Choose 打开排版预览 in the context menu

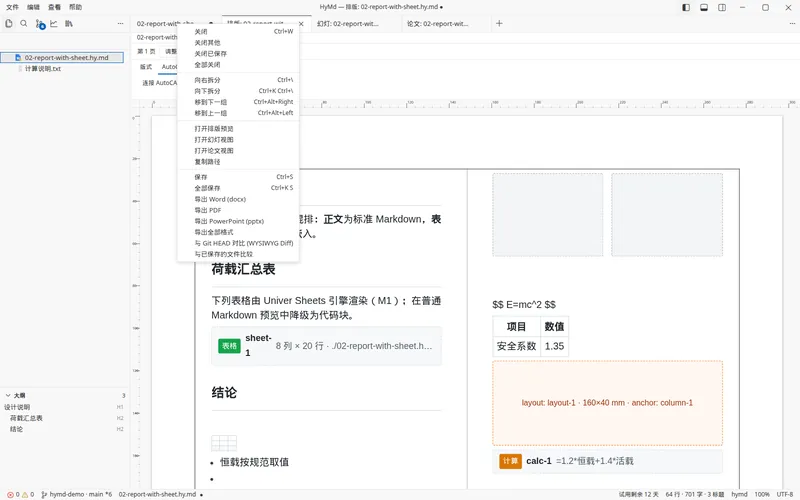pyautogui.click(x=238, y=129)
